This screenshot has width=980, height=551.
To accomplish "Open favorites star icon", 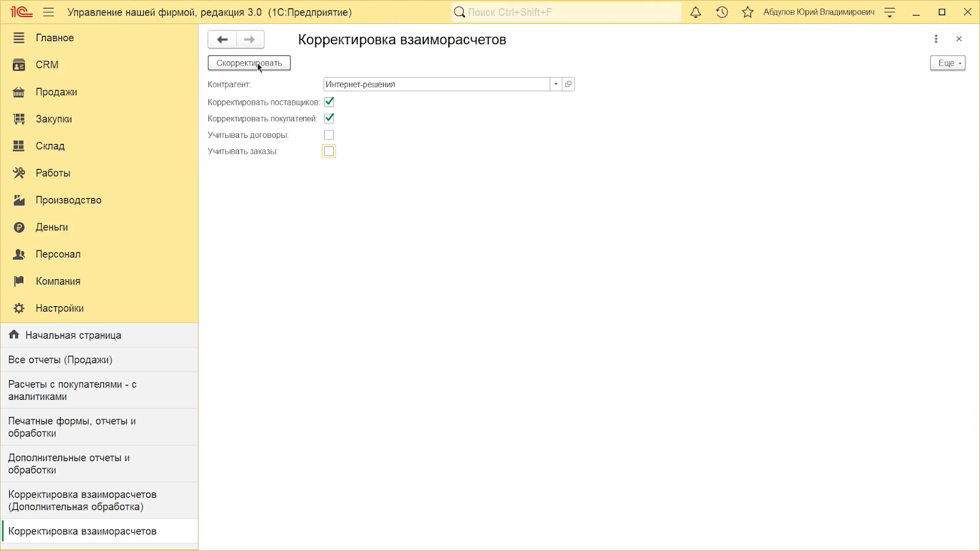I will tap(747, 12).
